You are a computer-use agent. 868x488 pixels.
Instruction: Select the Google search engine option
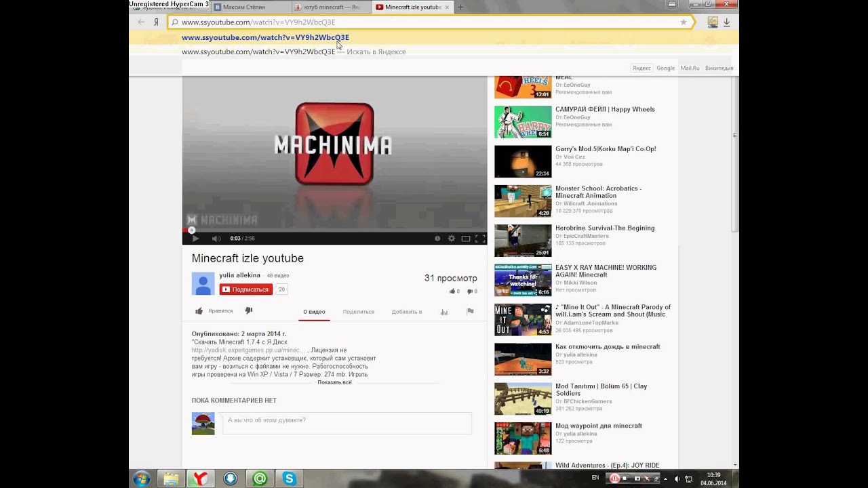[666, 68]
